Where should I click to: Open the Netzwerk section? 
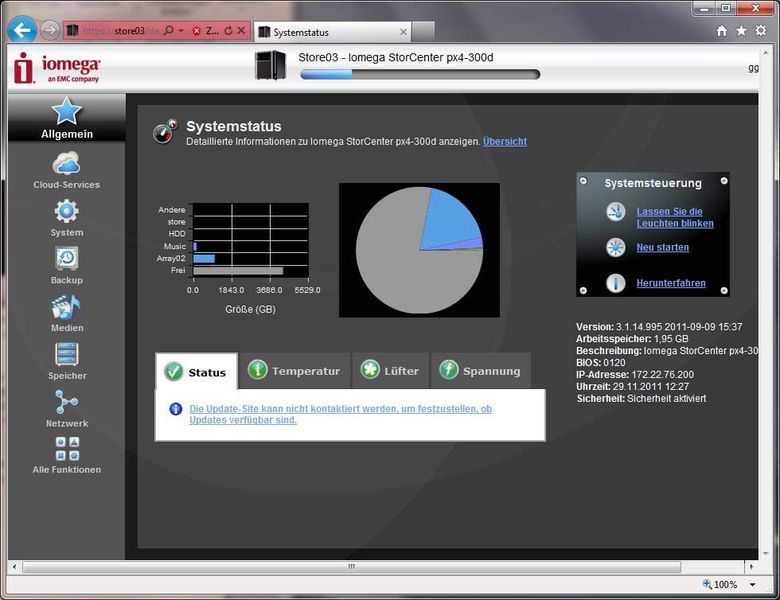pyautogui.click(x=67, y=409)
